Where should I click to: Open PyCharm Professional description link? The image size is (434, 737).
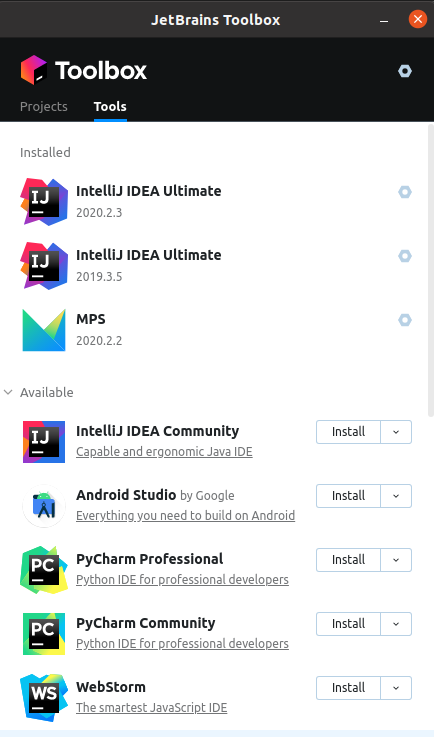tap(182, 580)
